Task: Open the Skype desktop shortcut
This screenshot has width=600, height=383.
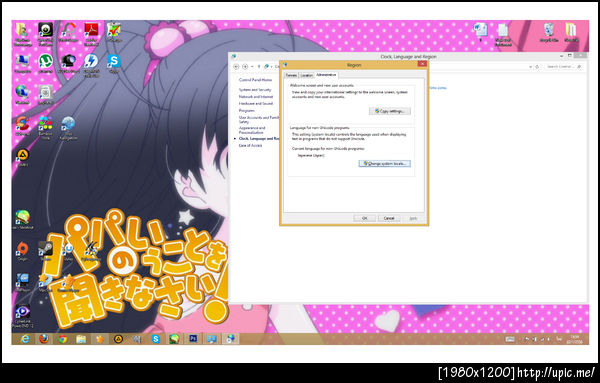Action: [x=114, y=64]
